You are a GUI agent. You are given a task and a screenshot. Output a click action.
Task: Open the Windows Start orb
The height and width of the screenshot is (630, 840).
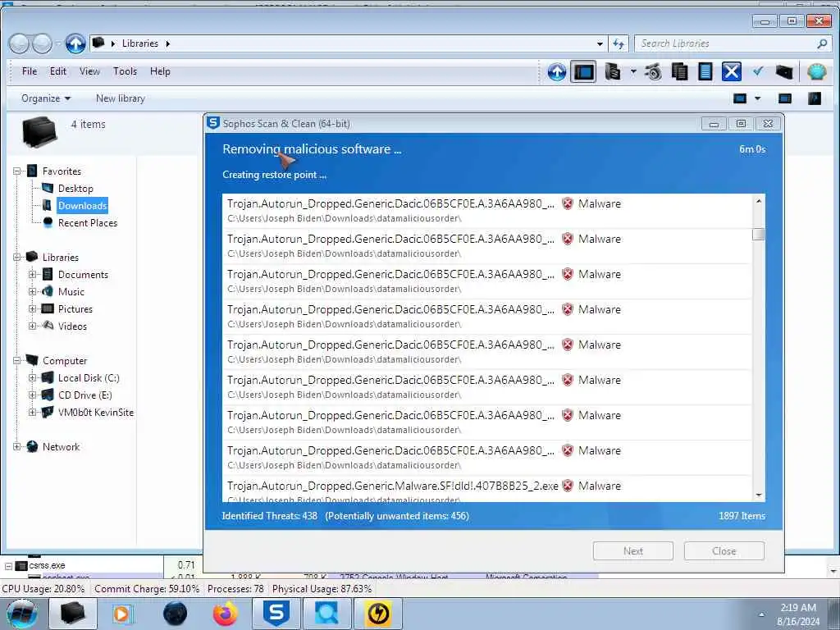pos(22,614)
